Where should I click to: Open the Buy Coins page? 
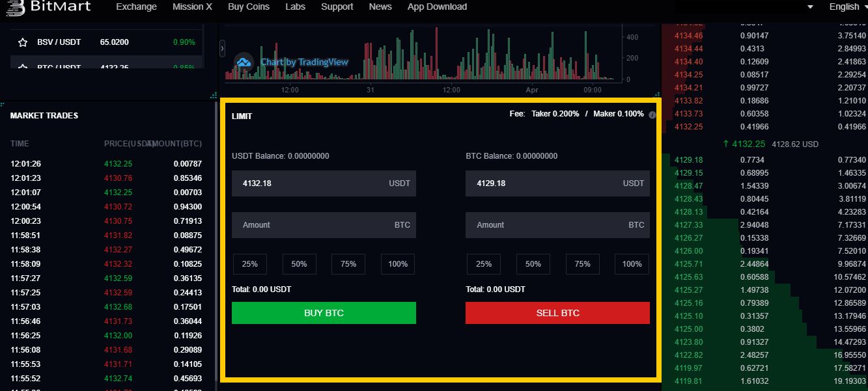[249, 7]
